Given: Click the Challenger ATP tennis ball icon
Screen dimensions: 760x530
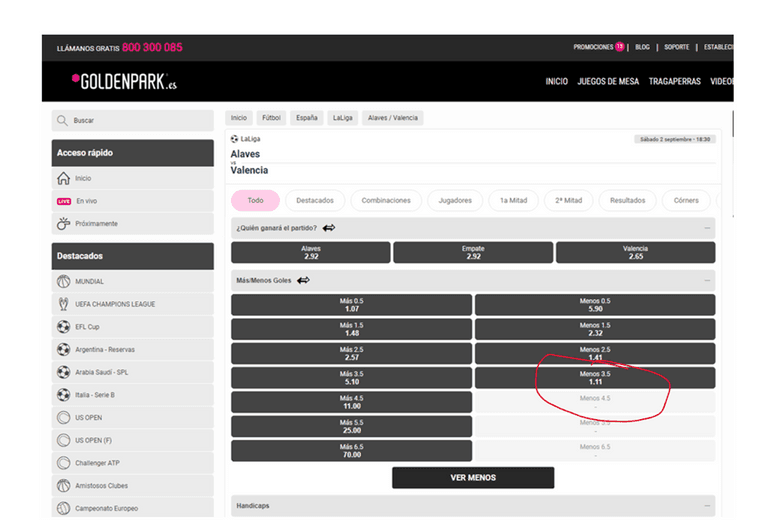Looking at the screenshot, I should coord(63,463).
